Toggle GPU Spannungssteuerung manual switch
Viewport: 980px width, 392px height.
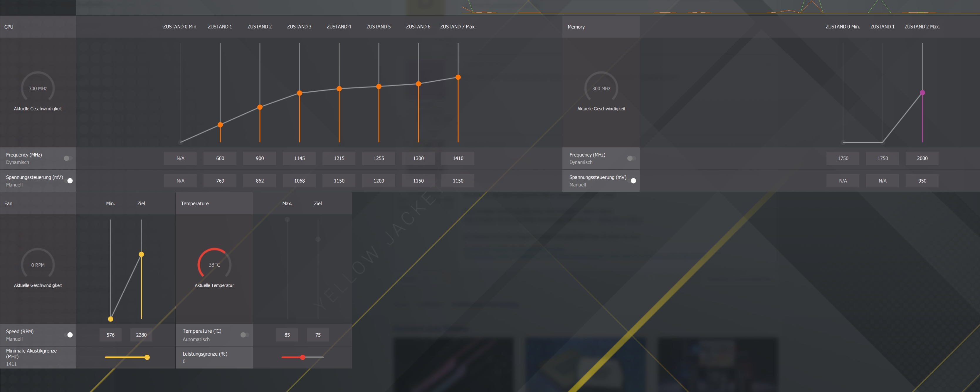68,181
